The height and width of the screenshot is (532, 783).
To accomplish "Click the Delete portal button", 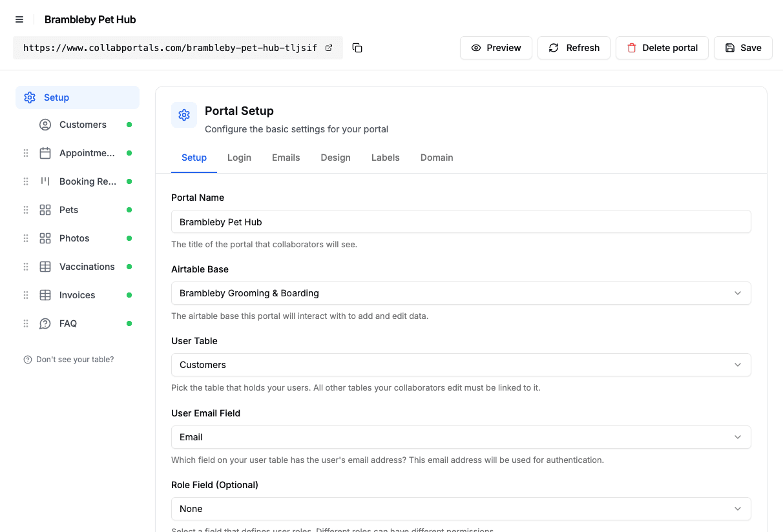I will point(662,48).
